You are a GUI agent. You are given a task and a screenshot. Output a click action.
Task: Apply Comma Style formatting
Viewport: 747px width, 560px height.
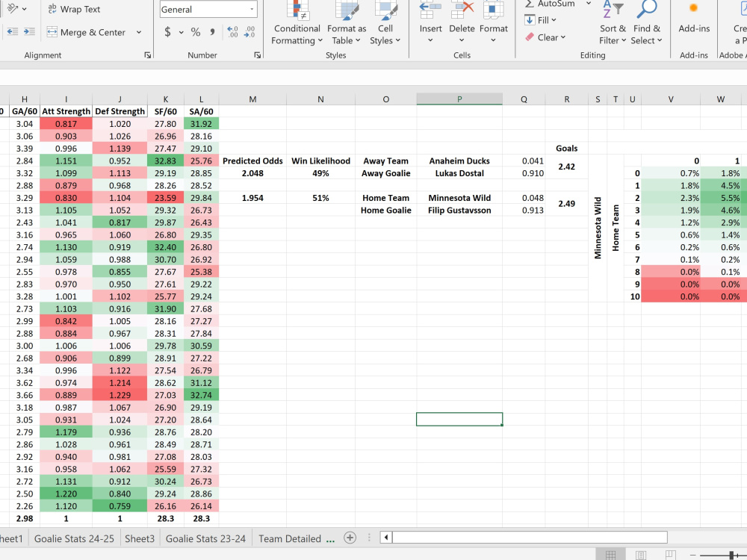212,32
